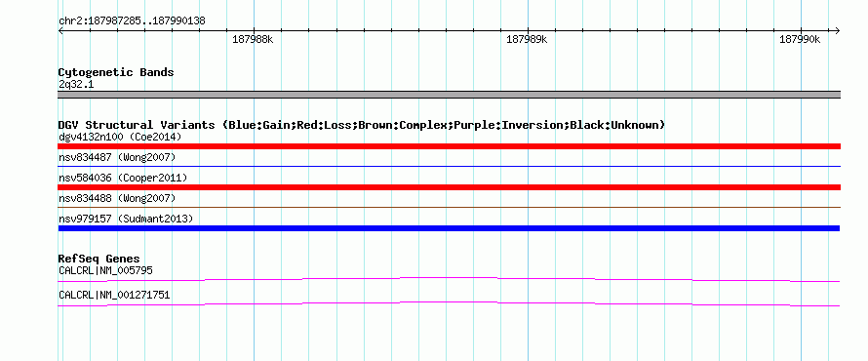Click the 187988k ruler position marker

pyautogui.click(x=253, y=39)
